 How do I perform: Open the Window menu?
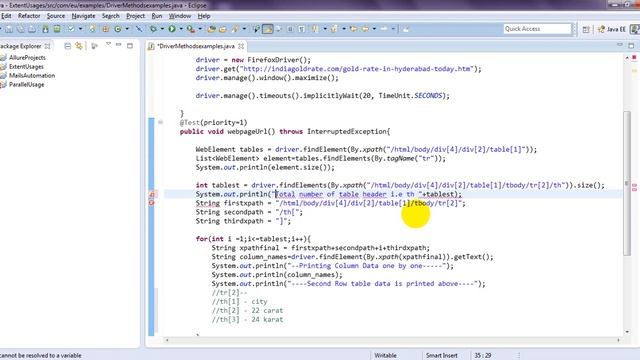180,16
